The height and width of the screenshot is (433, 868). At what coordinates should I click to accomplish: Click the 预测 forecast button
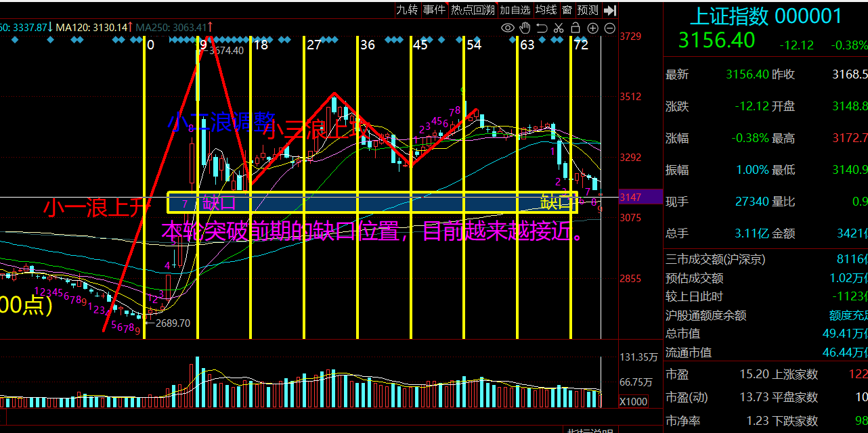point(588,10)
